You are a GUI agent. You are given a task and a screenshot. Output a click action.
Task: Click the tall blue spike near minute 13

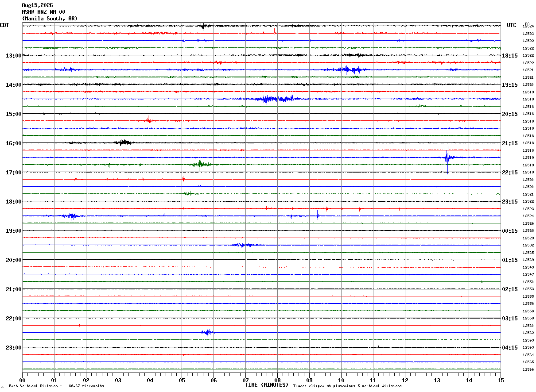pos(448,158)
